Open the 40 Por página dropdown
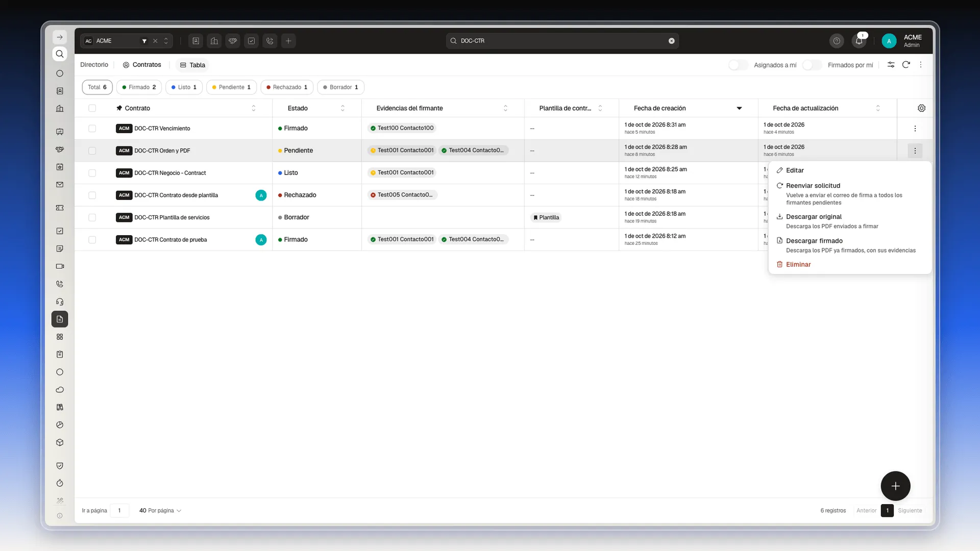 pos(160,511)
